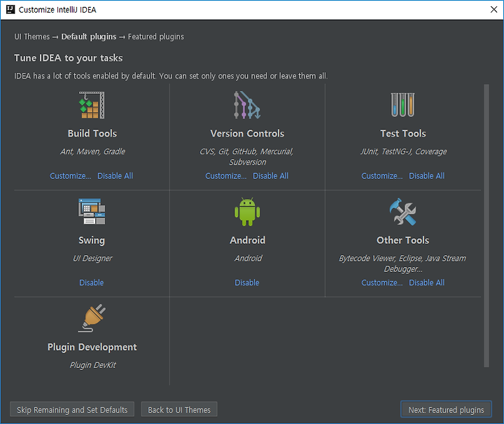Close the Customize IntelliJ IDEA dialog
The height and width of the screenshot is (424, 504).
click(494, 10)
